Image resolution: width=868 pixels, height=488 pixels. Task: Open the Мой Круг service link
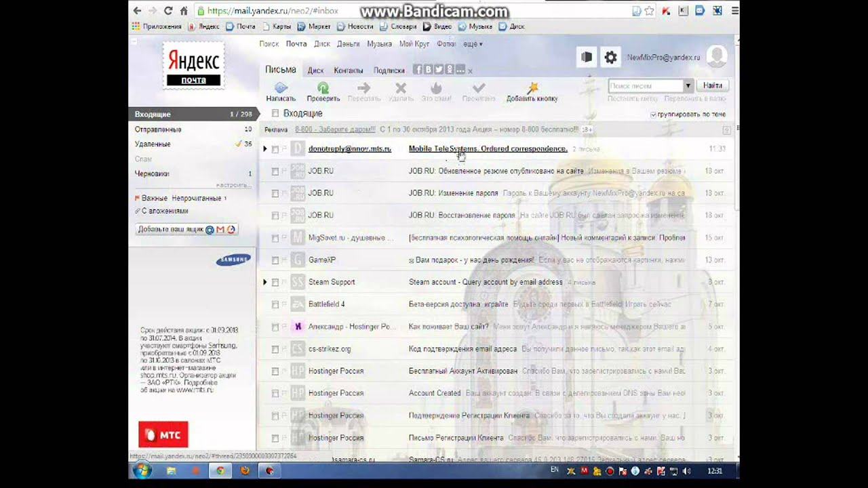click(x=414, y=44)
